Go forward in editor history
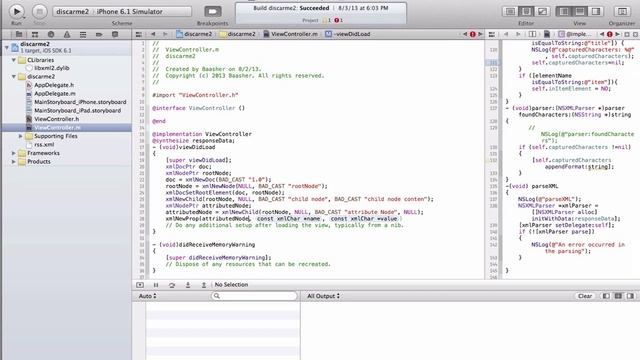This screenshot has width=640, height=360. 165,34
